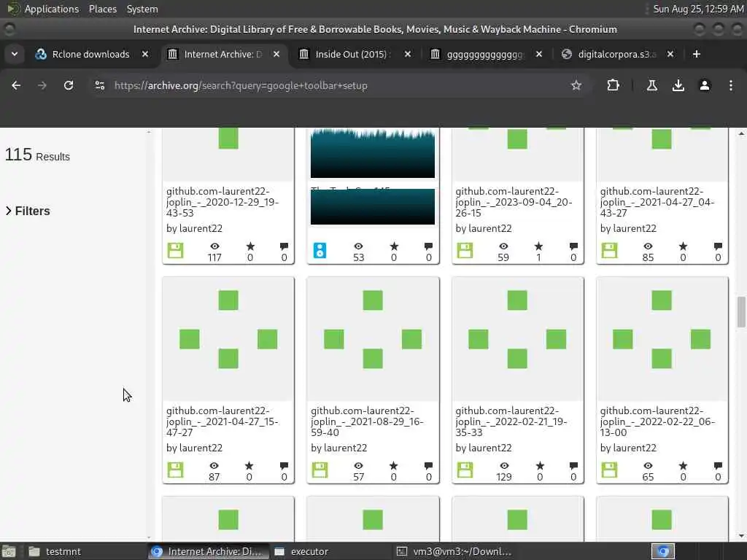Open github.com-laurent22-joplin 2021-04-27_04-43-27 title link
747x560 pixels.
tap(657, 202)
